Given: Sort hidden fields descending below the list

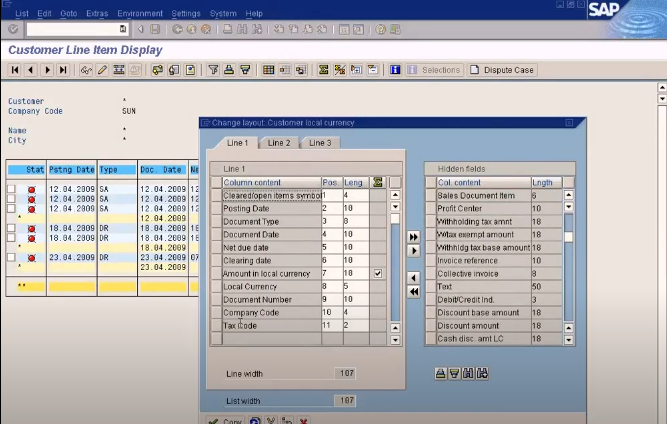Looking at the screenshot, I should (x=454, y=373).
